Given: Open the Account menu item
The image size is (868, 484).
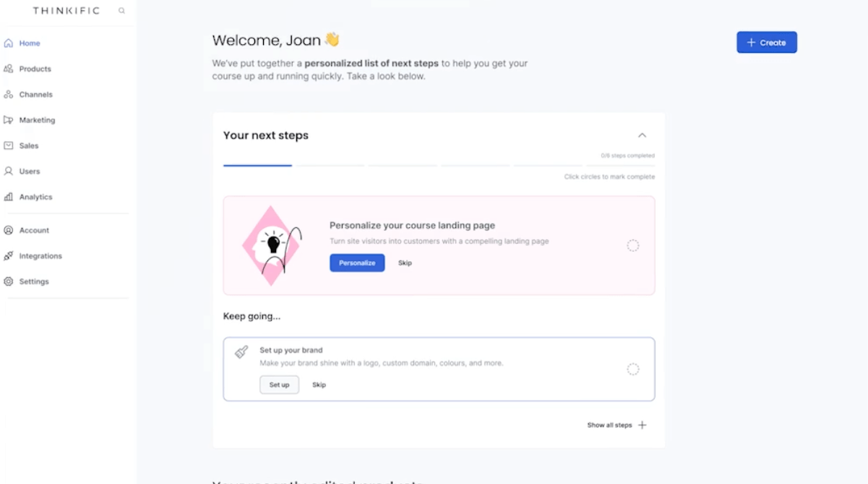Looking at the screenshot, I should click(x=34, y=230).
